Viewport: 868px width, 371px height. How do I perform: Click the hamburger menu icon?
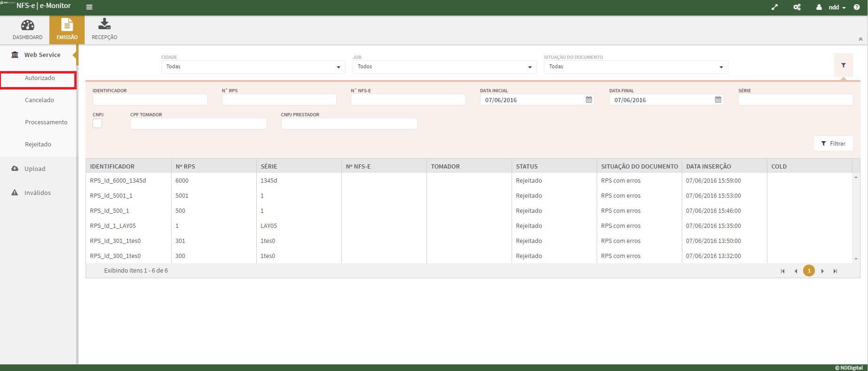click(x=89, y=7)
